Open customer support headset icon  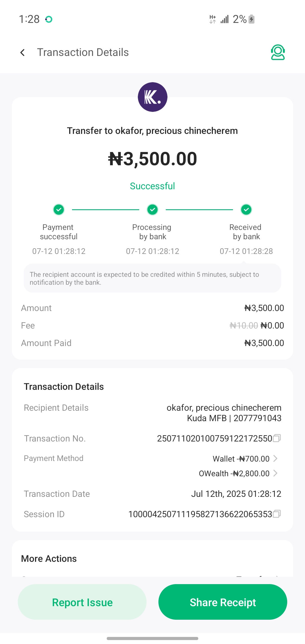(278, 53)
